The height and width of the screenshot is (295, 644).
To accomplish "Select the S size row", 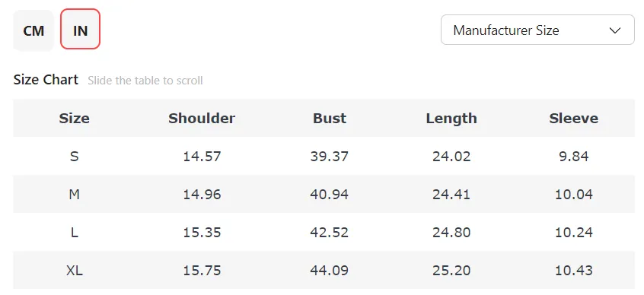I will pyautogui.click(x=324, y=156).
